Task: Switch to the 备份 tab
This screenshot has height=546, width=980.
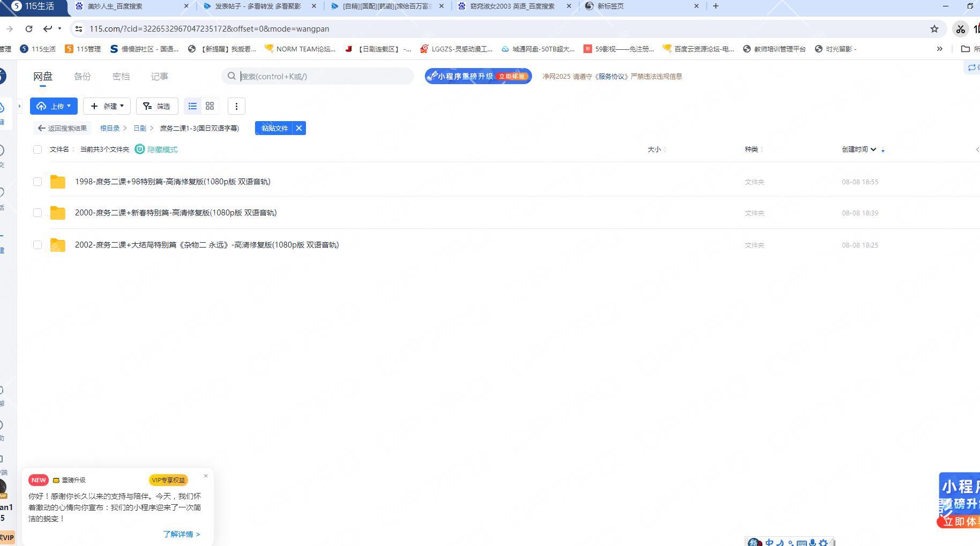Action: point(82,76)
